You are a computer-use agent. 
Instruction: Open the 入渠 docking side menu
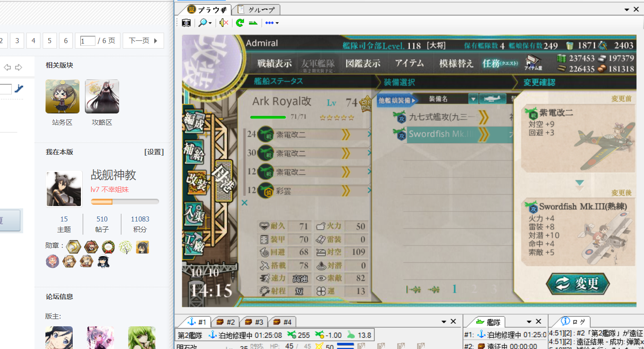click(194, 213)
